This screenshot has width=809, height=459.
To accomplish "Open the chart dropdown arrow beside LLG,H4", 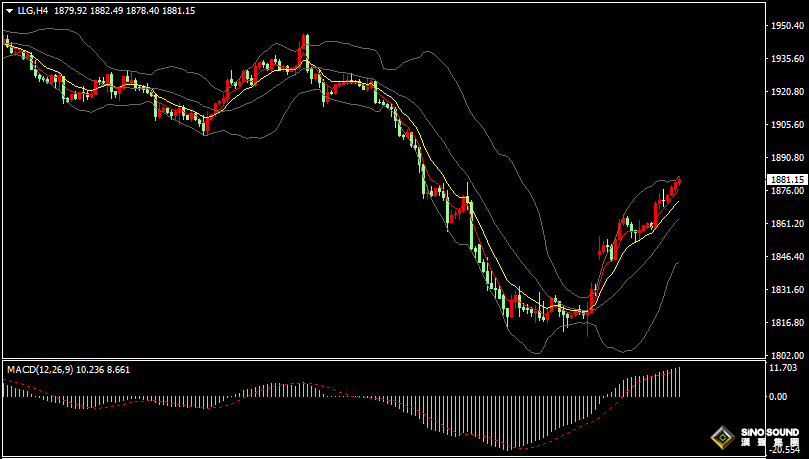I will 9,10.
